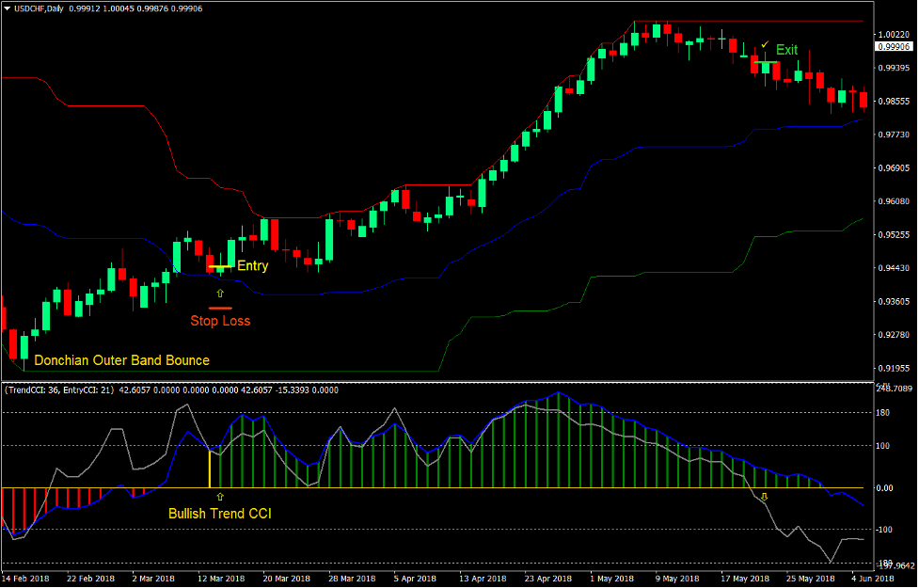This screenshot has height=588, width=919.
Task: Click the Exit checkmark icon
Action: [765, 44]
